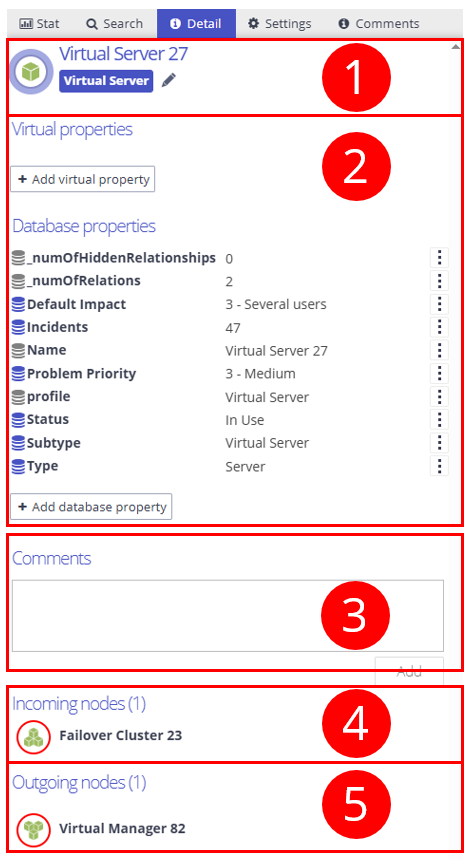Open the three-dot menu for _numOfHiddenRelationships
Viewport: 470px width, 860px height.
click(x=439, y=257)
